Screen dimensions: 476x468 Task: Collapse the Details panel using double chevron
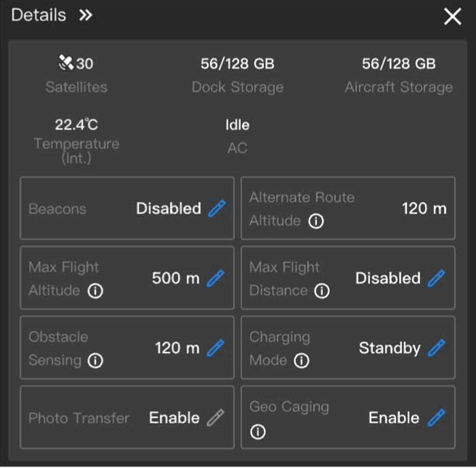(85, 16)
